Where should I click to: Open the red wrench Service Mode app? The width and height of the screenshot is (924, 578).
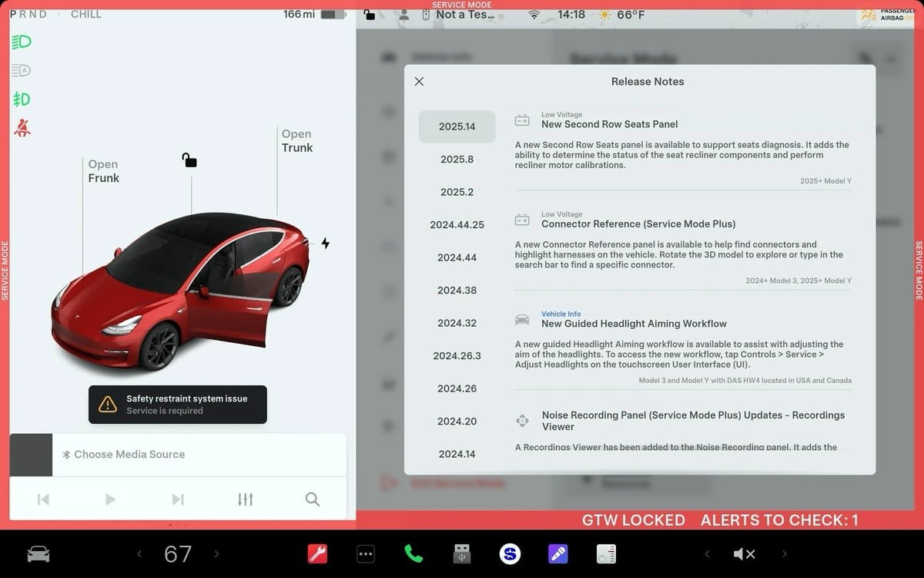317,553
